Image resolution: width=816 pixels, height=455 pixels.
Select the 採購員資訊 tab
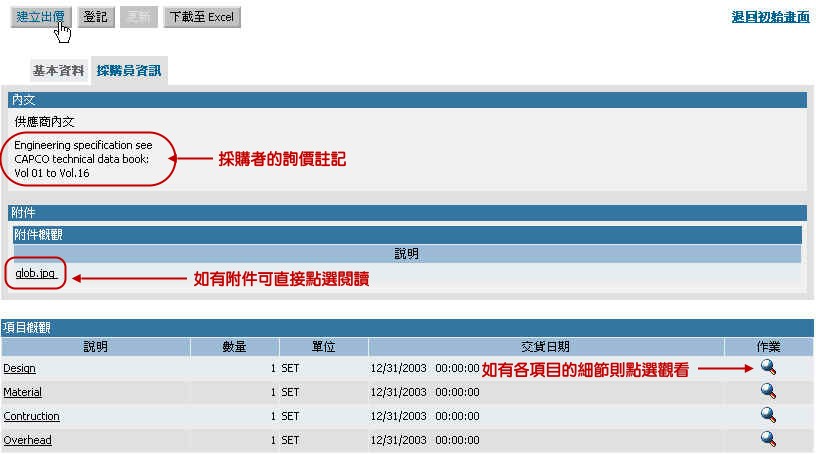[129, 71]
